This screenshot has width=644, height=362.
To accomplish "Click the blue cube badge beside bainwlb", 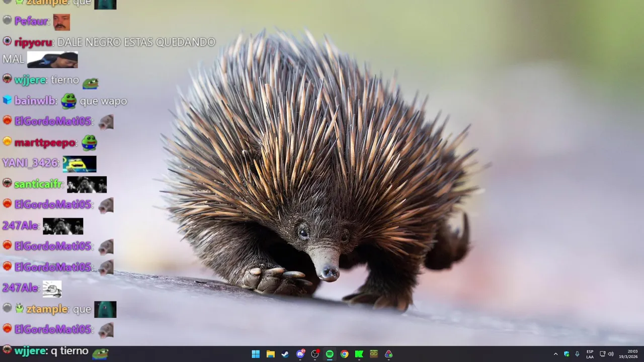I will [7, 100].
